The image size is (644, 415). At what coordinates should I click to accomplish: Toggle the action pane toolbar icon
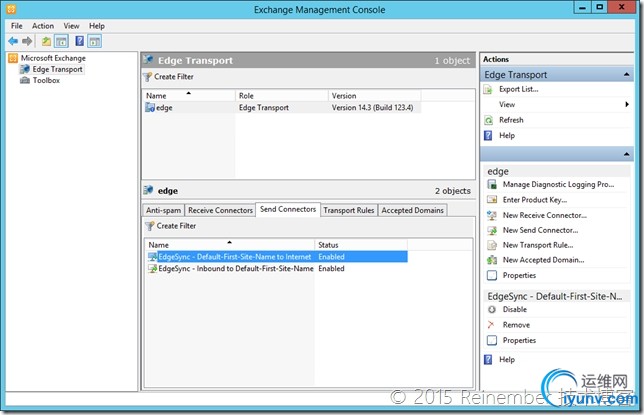click(94, 41)
